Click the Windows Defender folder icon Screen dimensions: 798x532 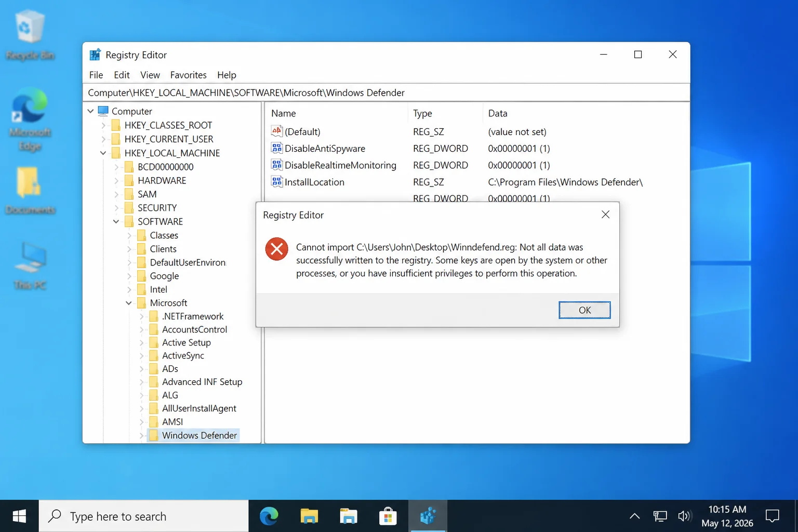click(154, 435)
